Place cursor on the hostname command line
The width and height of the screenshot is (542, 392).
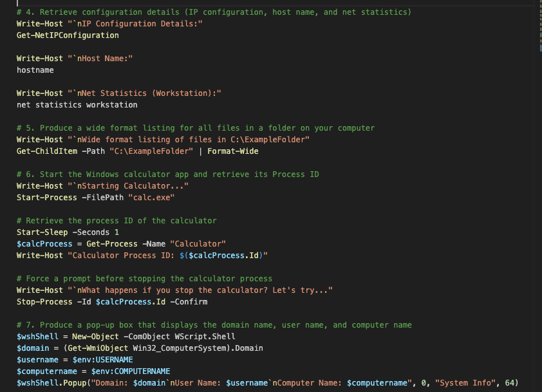(33, 70)
